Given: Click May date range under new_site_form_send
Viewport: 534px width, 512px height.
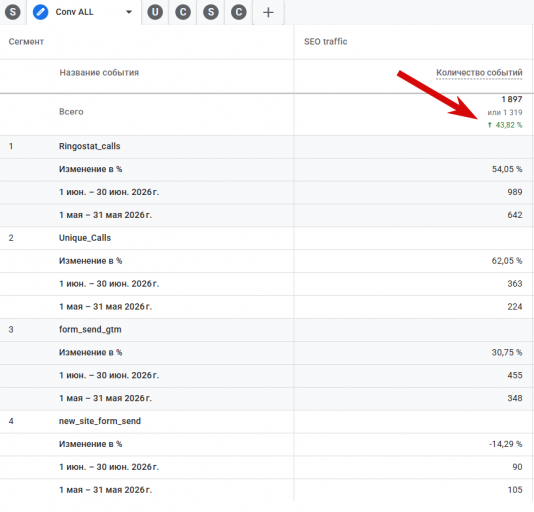Looking at the screenshot, I should pos(106,490).
